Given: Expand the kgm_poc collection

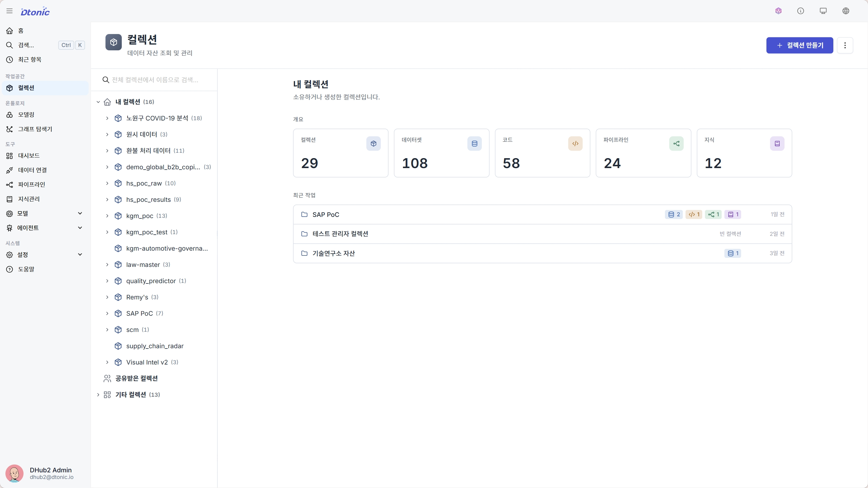Looking at the screenshot, I should [107, 216].
